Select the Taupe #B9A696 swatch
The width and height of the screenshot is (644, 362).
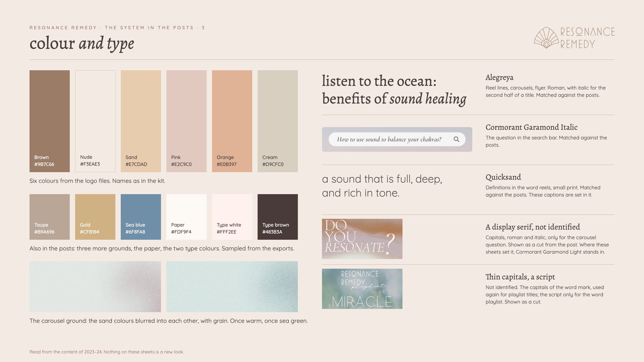pyautogui.click(x=50, y=217)
